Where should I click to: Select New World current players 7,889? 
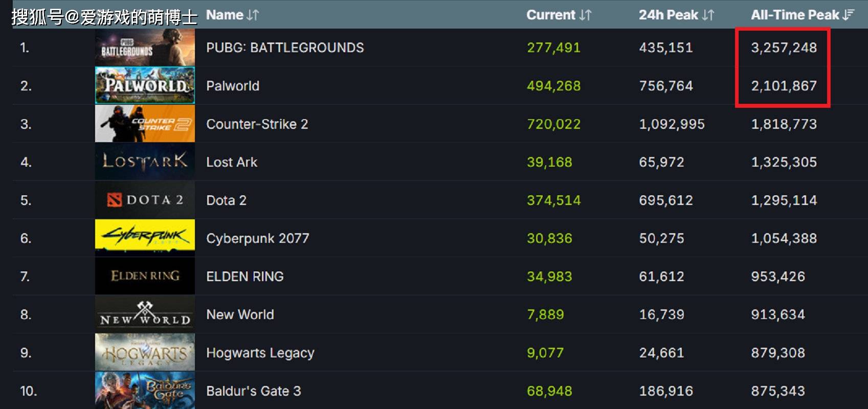(545, 314)
